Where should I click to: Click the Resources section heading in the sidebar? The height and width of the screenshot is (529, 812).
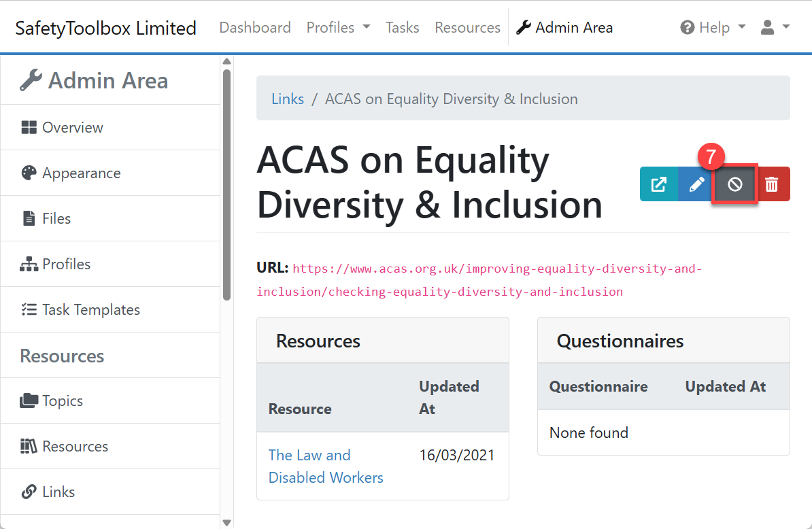click(62, 356)
